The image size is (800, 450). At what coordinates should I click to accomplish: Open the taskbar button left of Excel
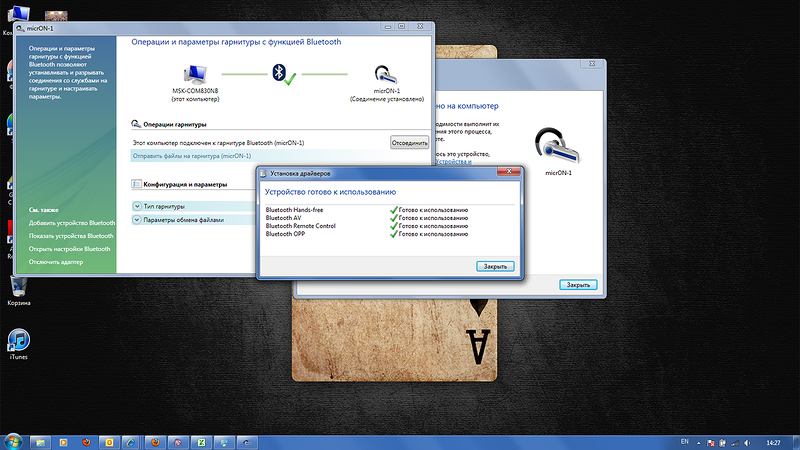(178, 442)
